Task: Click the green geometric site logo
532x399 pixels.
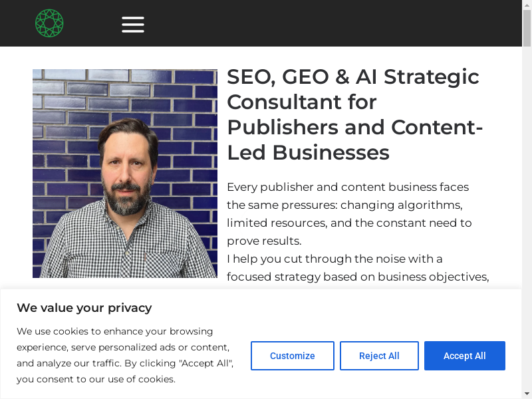Action: [49, 23]
